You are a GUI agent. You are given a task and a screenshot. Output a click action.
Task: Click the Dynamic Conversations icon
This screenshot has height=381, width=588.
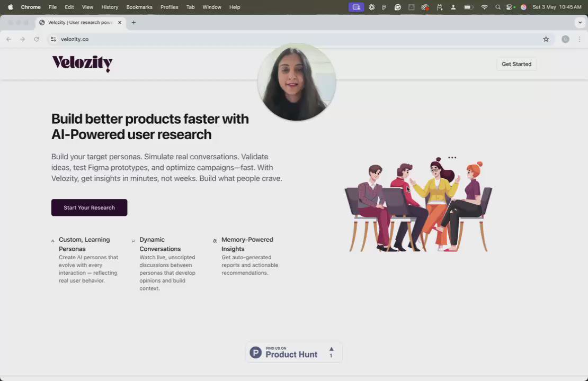point(133,241)
